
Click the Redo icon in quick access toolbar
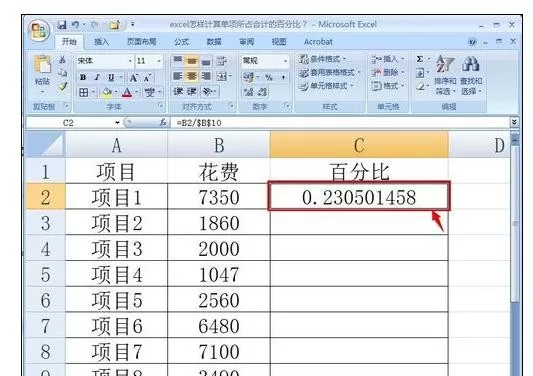coord(94,25)
